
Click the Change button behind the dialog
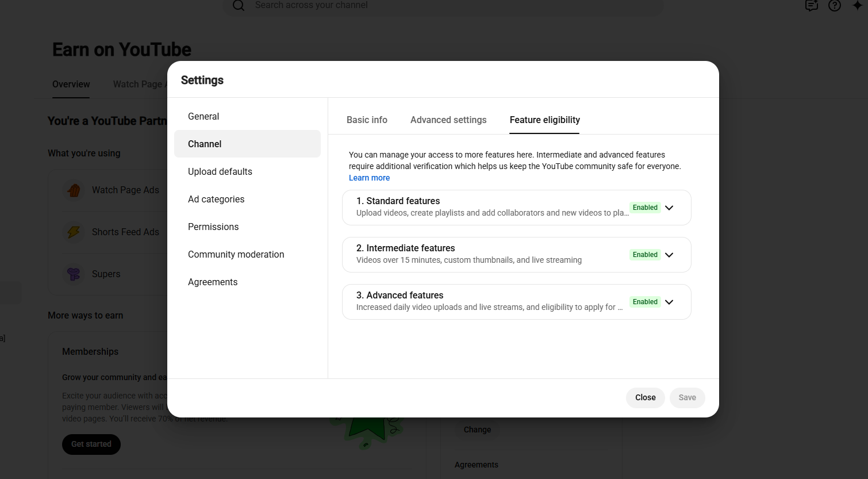click(477, 430)
